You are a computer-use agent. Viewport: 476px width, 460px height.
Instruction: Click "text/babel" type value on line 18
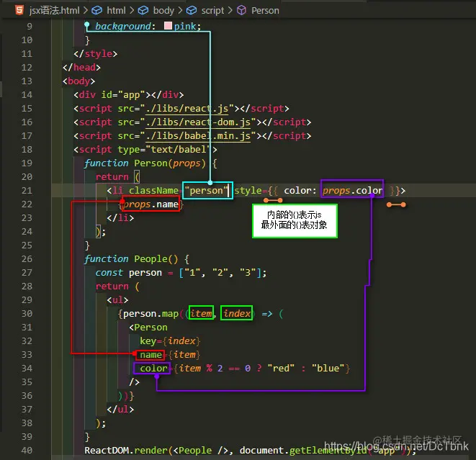179,149
